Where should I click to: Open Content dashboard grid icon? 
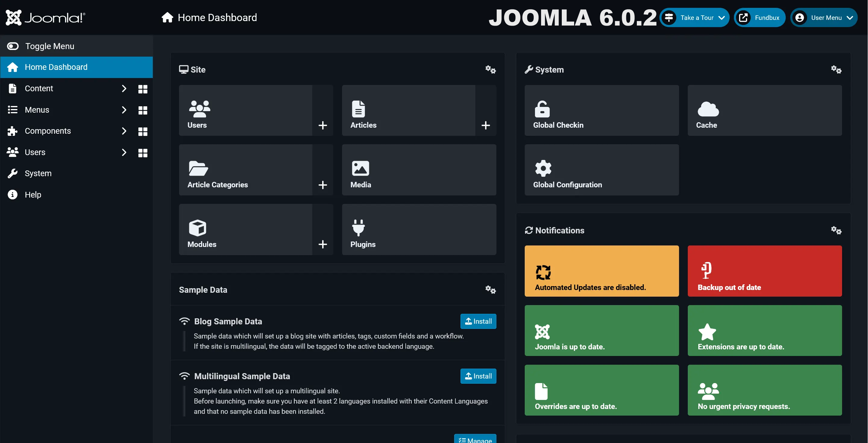point(143,89)
